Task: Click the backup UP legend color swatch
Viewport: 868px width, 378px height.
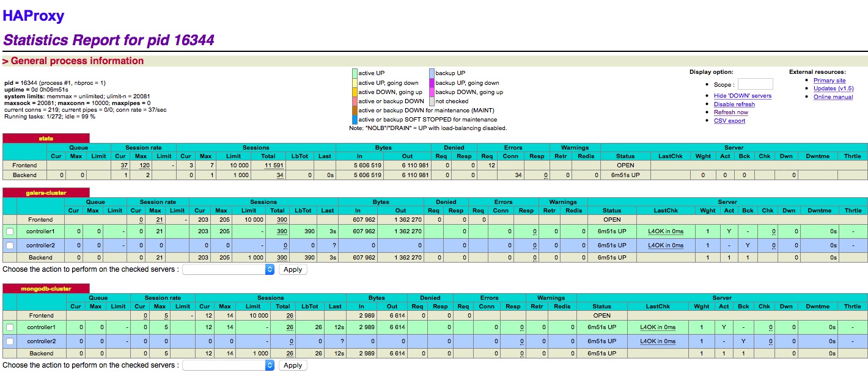Action: coord(432,73)
